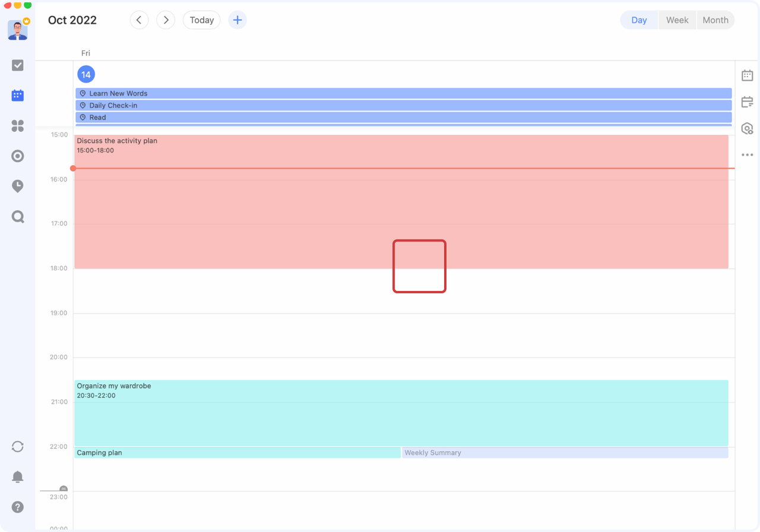Click location pin icon on Read event
Image resolution: width=760 pixels, height=532 pixels.
click(x=83, y=117)
